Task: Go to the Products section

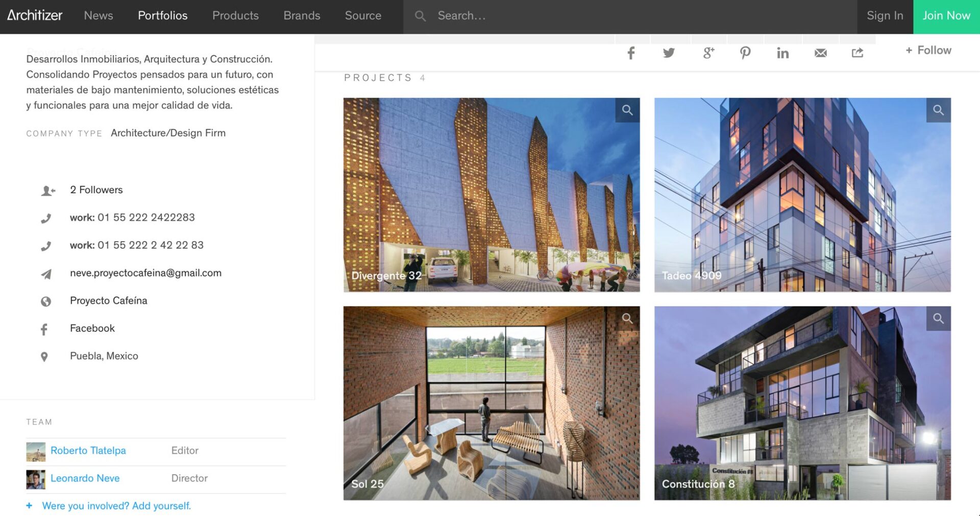Action: click(x=235, y=16)
